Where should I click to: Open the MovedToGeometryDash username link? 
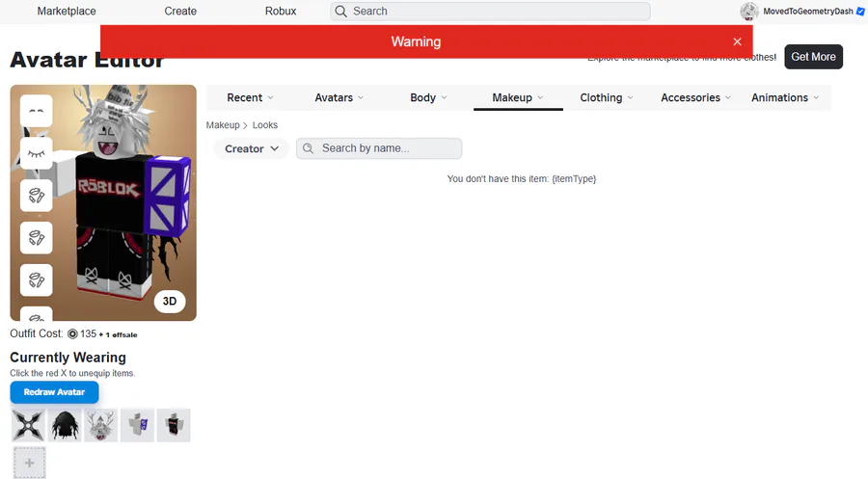coord(807,11)
